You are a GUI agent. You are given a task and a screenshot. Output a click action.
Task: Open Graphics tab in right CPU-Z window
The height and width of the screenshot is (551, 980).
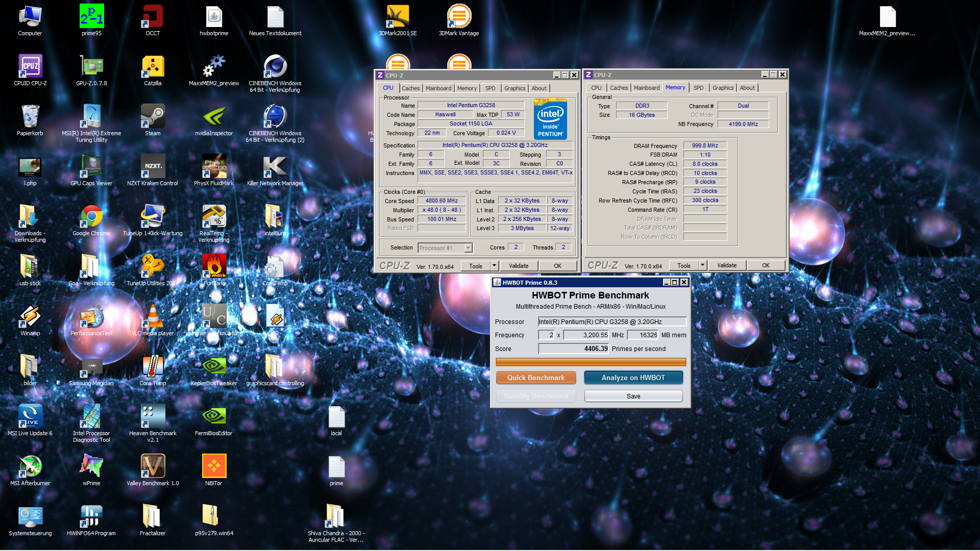(x=723, y=88)
